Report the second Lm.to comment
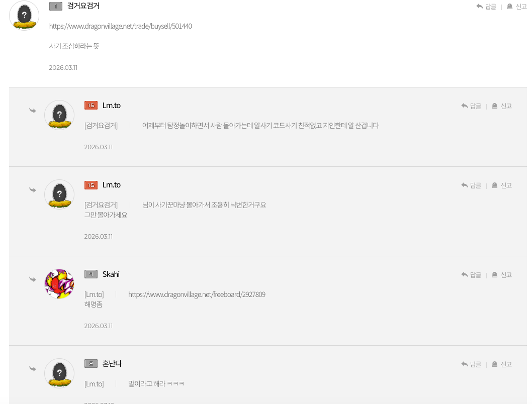The height and width of the screenshot is (404, 532). point(501,185)
